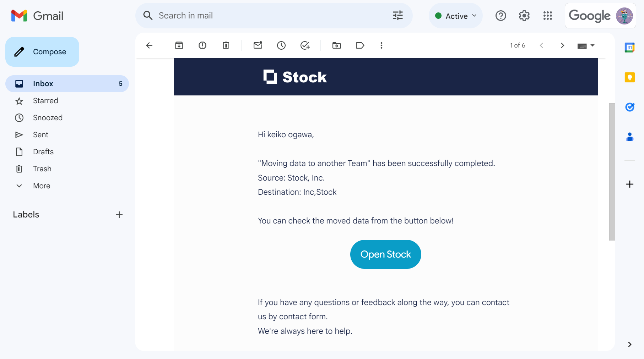This screenshot has width=644, height=359.
Task: Archive the current email
Action: click(179, 45)
